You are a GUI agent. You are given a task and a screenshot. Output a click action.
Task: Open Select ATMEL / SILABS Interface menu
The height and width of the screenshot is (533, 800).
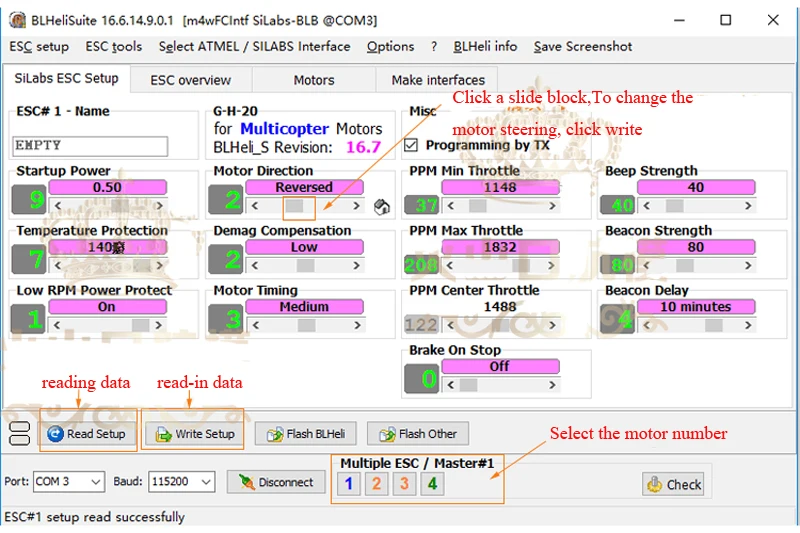coord(255,46)
